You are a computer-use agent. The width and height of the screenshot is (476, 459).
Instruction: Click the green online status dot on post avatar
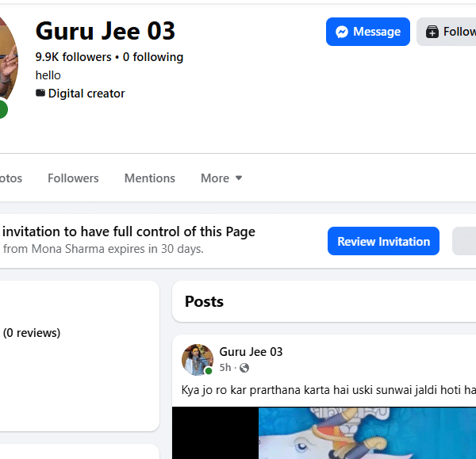point(209,371)
